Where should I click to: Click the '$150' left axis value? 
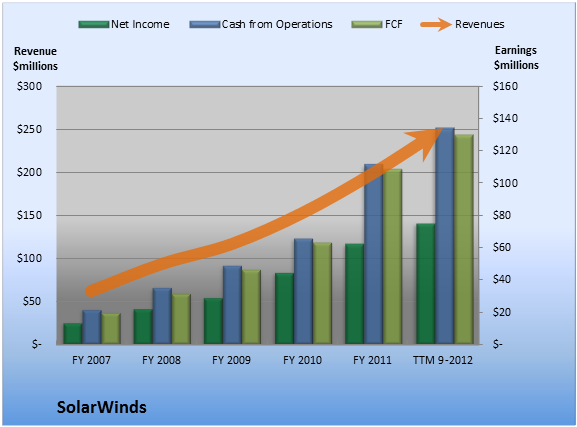pos(29,215)
